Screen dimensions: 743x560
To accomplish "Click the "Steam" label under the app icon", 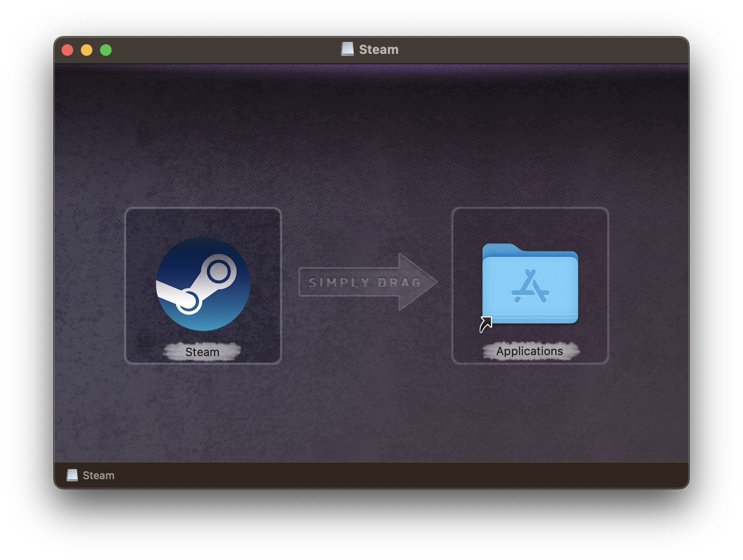I will (202, 352).
